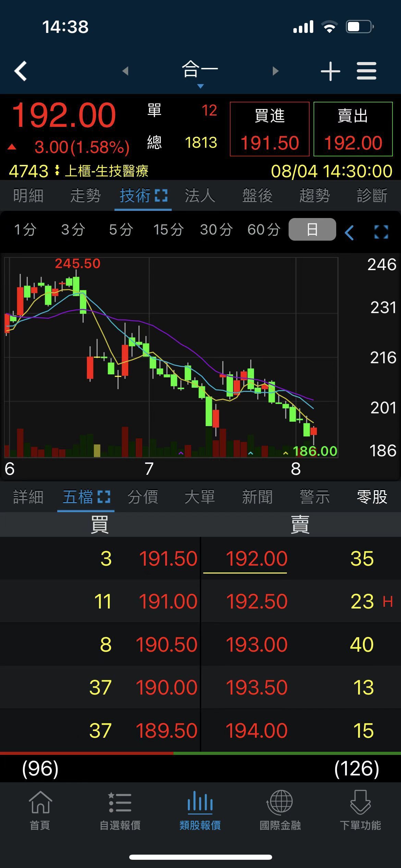Switch chart to 5分 interval

click(x=121, y=230)
